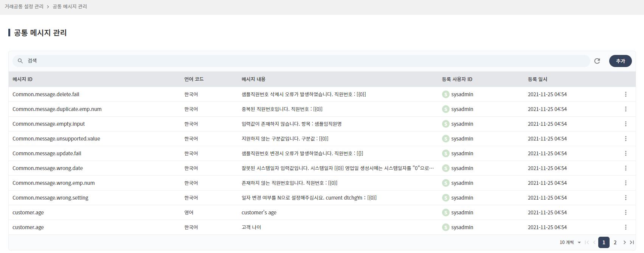The width and height of the screenshot is (644, 253).
Task: Sort by 메시지 내용 column header
Action: (x=253, y=79)
